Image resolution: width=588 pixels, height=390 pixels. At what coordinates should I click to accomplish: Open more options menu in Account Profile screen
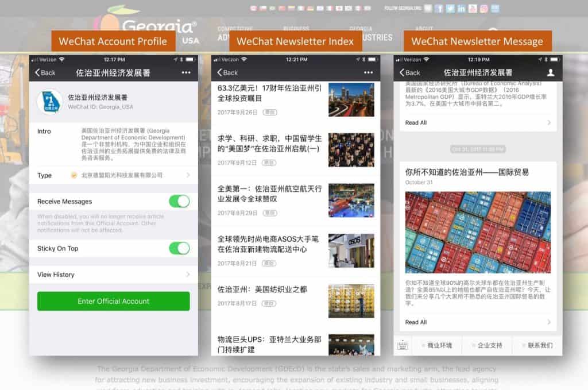tap(186, 73)
